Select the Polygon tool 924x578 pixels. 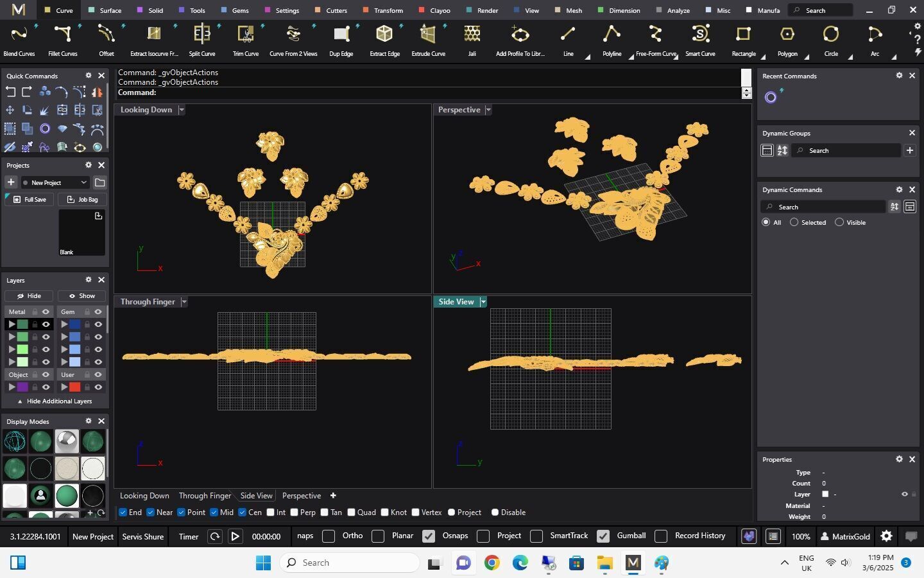pos(787,40)
